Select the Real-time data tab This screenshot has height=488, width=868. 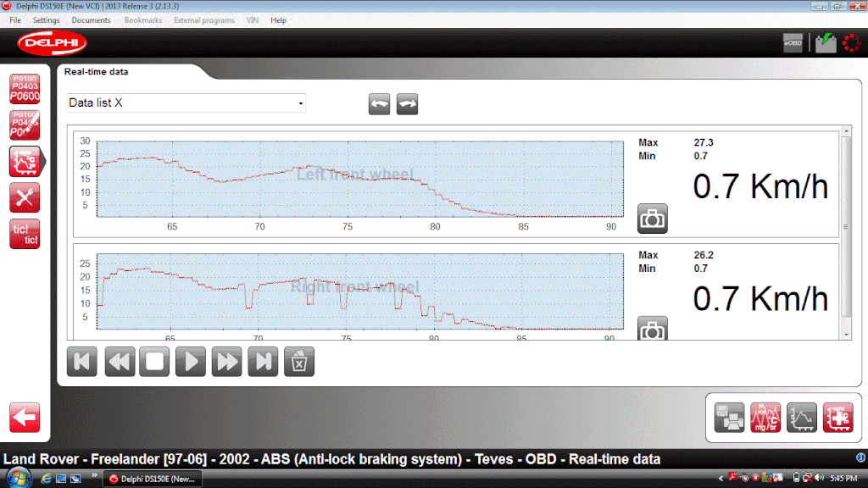tap(97, 72)
